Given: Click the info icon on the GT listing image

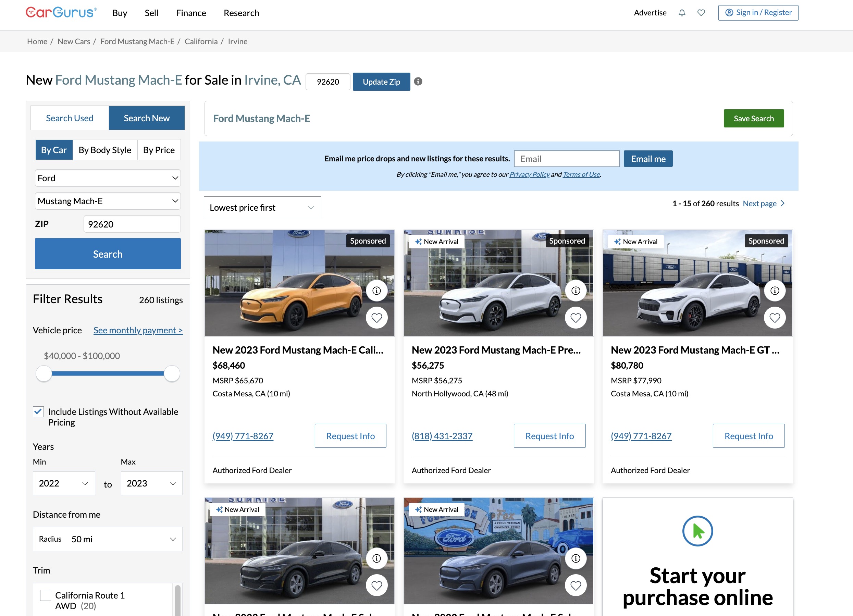Looking at the screenshot, I should [x=775, y=290].
